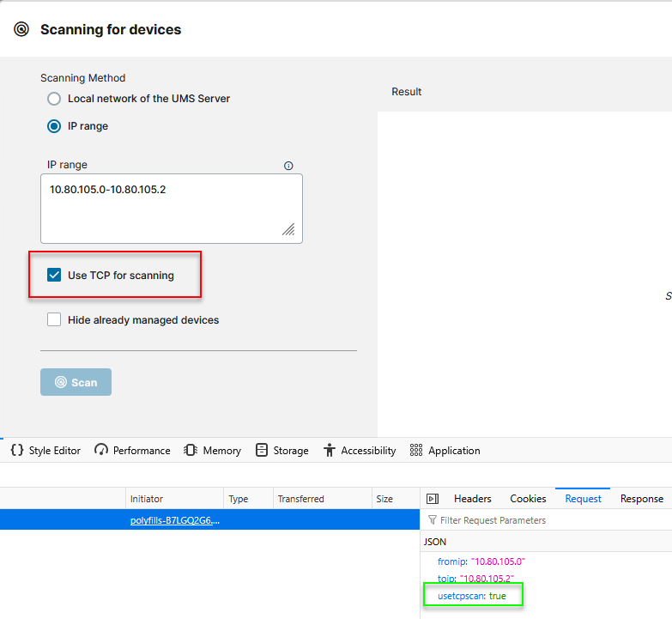Click the Transferred column header
The image size is (672, 619).
tap(323, 499)
